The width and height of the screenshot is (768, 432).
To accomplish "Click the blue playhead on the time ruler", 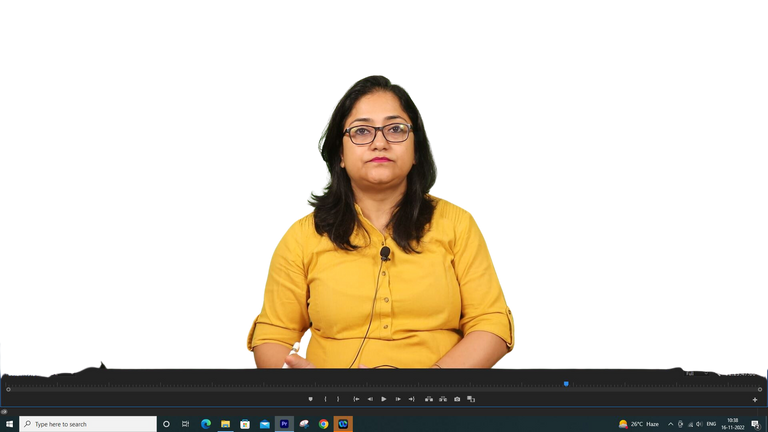I will click(566, 383).
